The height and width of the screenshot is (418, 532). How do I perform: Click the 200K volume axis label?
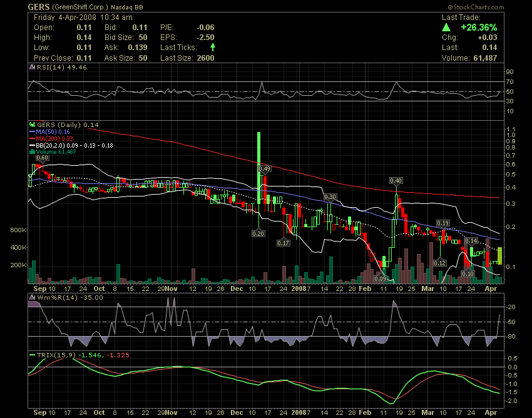[18, 265]
